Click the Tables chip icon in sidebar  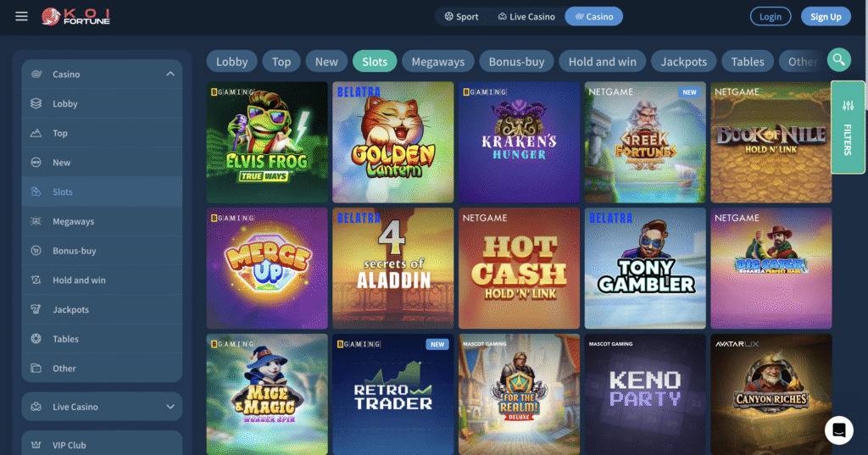(x=36, y=339)
